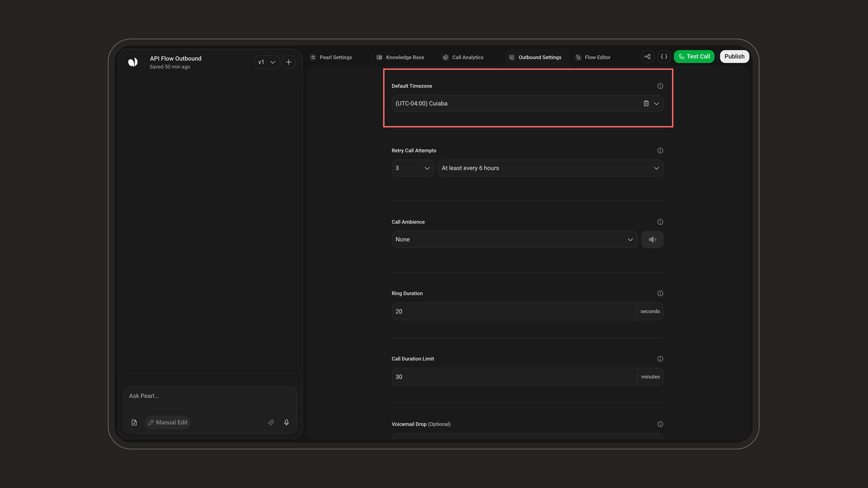This screenshot has height=488, width=868.
Task: View Ring Duration info icon
Action: tap(660, 293)
